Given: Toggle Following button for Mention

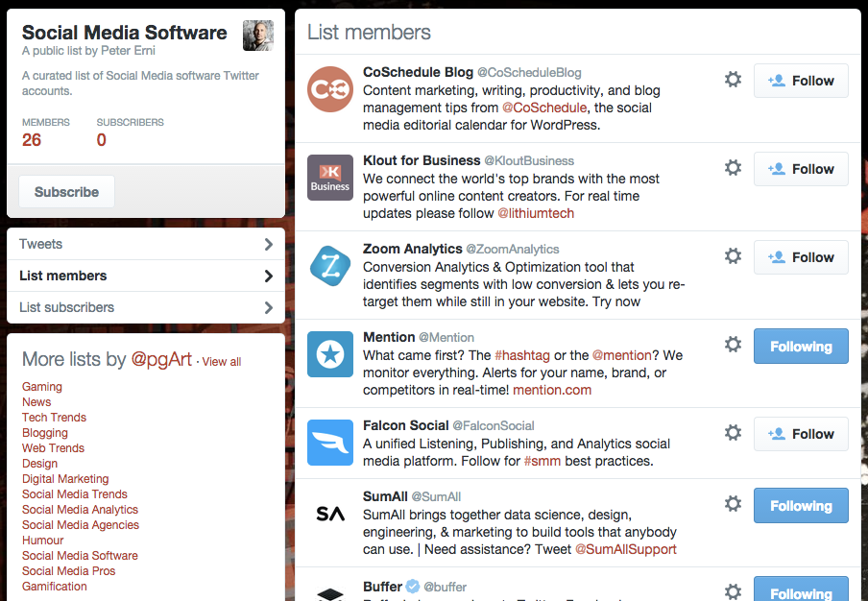Looking at the screenshot, I should (801, 347).
